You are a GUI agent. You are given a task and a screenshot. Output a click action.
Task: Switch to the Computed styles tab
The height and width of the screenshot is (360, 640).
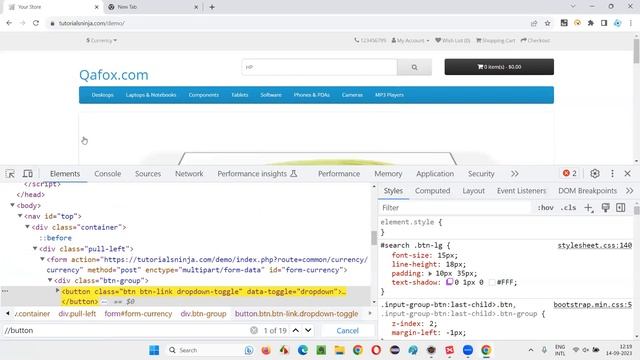pyautogui.click(x=432, y=191)
